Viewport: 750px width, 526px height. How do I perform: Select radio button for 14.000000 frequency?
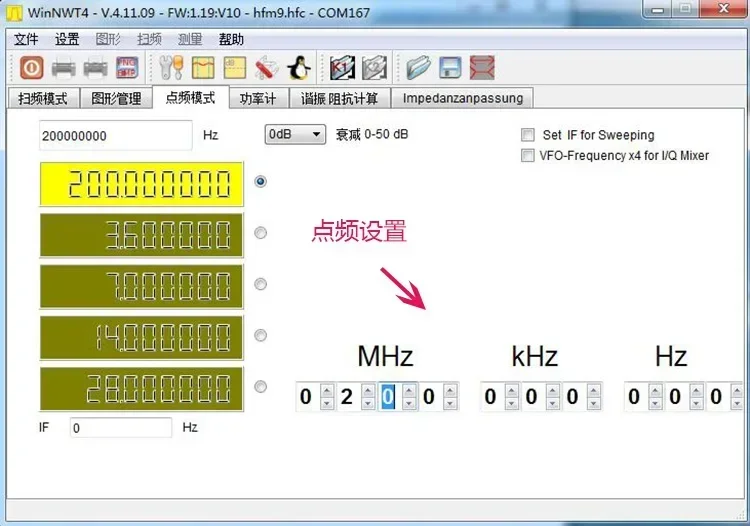[260, 335]
